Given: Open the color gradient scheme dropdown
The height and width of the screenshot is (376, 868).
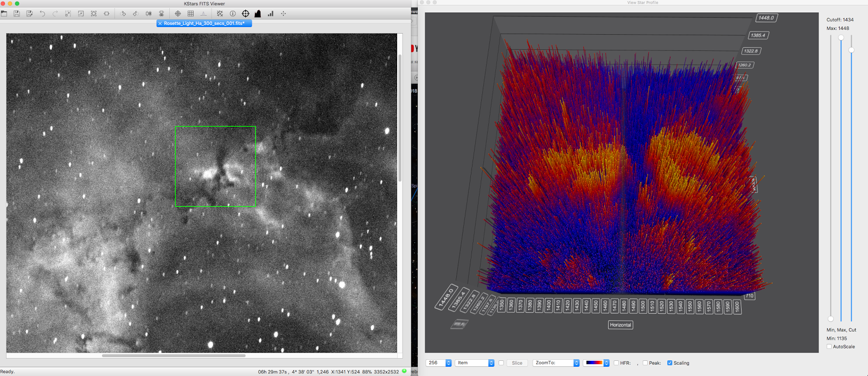Looking at the screenshot, I should (x=596, y=363).
